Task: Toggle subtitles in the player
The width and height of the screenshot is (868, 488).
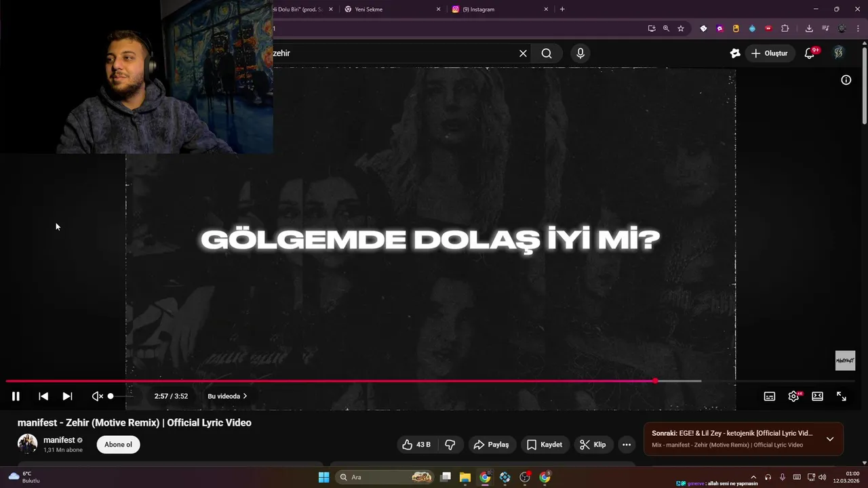Action: [x=770, y=396]
